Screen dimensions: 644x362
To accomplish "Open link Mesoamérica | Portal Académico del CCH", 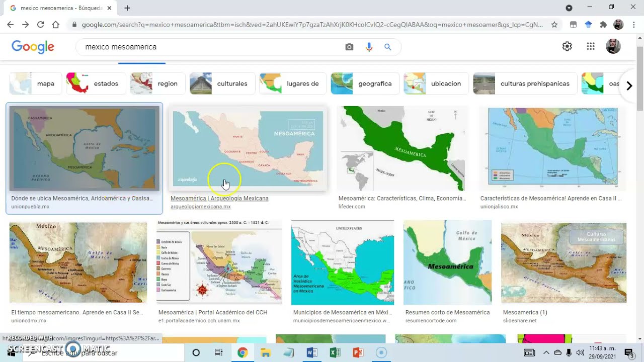I will coord(213,312).
